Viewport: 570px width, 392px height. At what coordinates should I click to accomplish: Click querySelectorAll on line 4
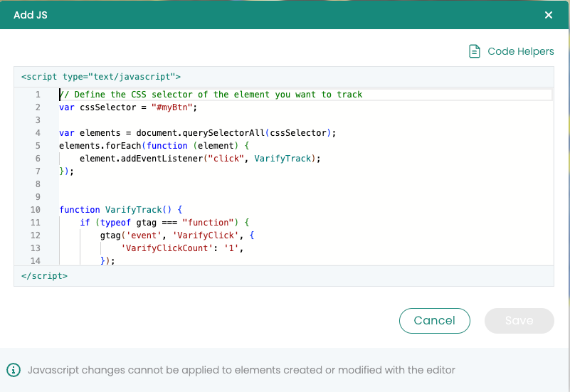pyautogui.click(x=223, y=133)
